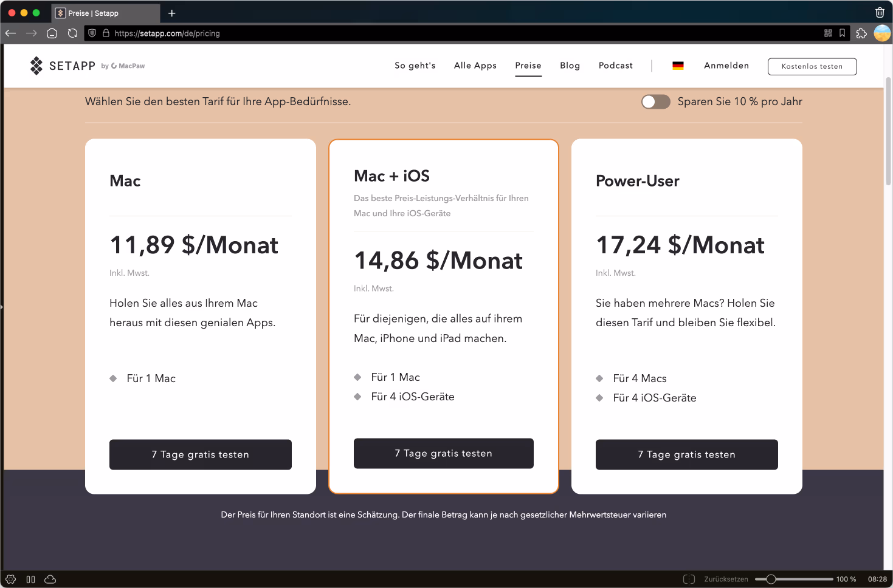Viewport: 893px width, 588px height.
Task: Start the 7-day trial for Mac + iOS plan
Action: (444, 453)
